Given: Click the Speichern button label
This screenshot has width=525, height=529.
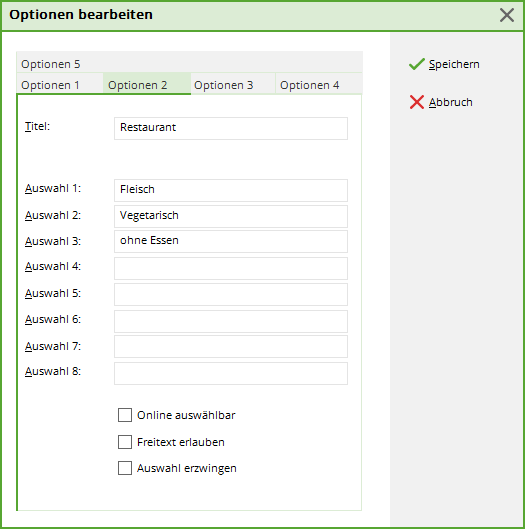Looking at the screenshot, I should [454, 64].
